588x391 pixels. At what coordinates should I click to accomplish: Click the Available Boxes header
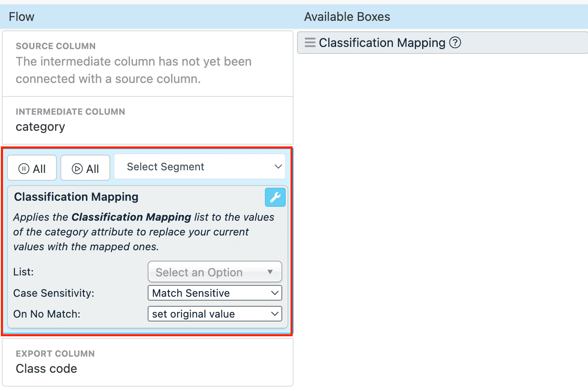point(347,17)
